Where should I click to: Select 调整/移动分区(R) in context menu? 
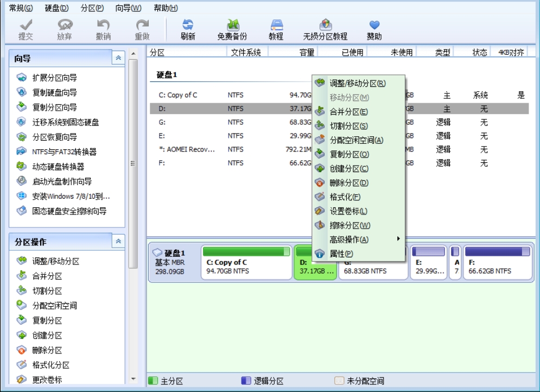pos(358,83)
